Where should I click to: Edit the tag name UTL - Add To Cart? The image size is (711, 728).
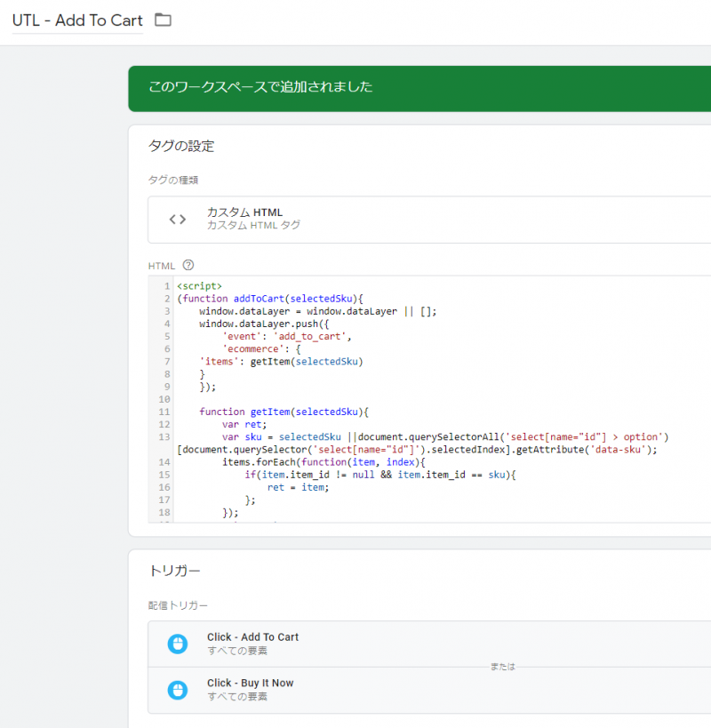tap(77, 20)
